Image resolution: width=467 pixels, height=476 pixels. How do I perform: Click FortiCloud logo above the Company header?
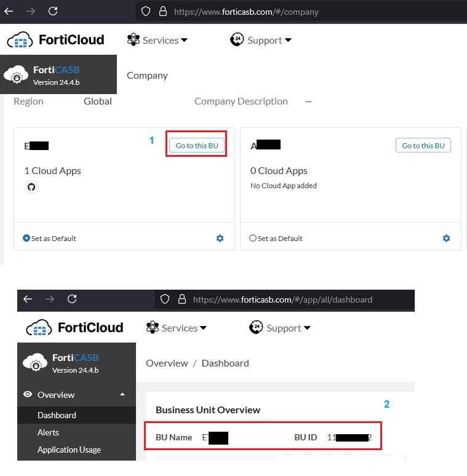tap(55, 40)
